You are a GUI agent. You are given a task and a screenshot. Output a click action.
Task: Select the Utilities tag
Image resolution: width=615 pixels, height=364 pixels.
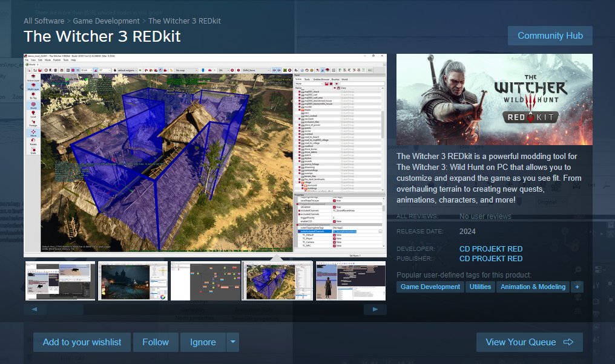coord(480,287)
